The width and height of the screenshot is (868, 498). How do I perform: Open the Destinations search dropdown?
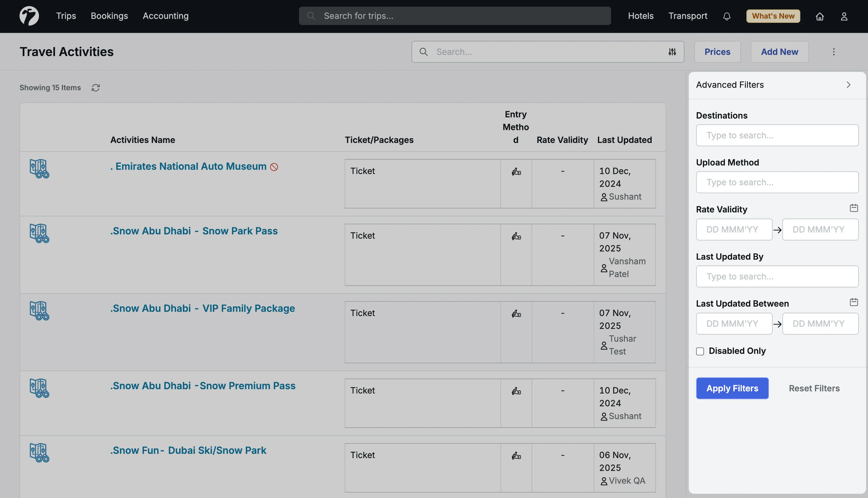coord(777,135)
